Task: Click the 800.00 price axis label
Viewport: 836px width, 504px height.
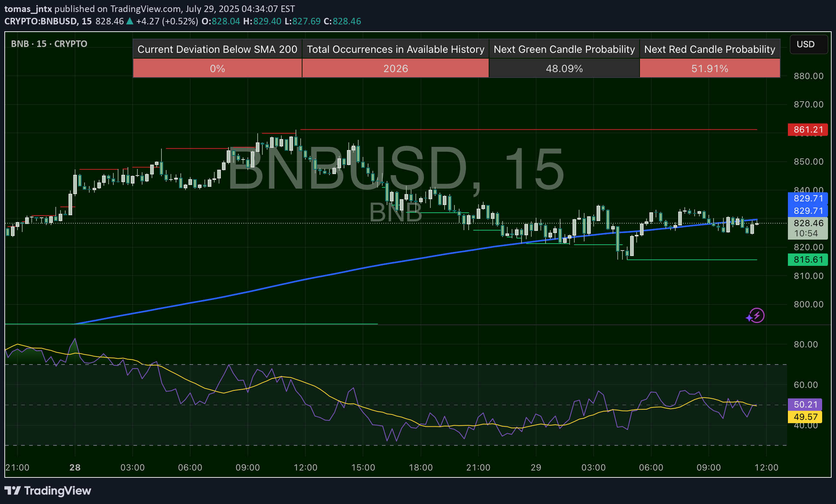Action: coord(808,304)
